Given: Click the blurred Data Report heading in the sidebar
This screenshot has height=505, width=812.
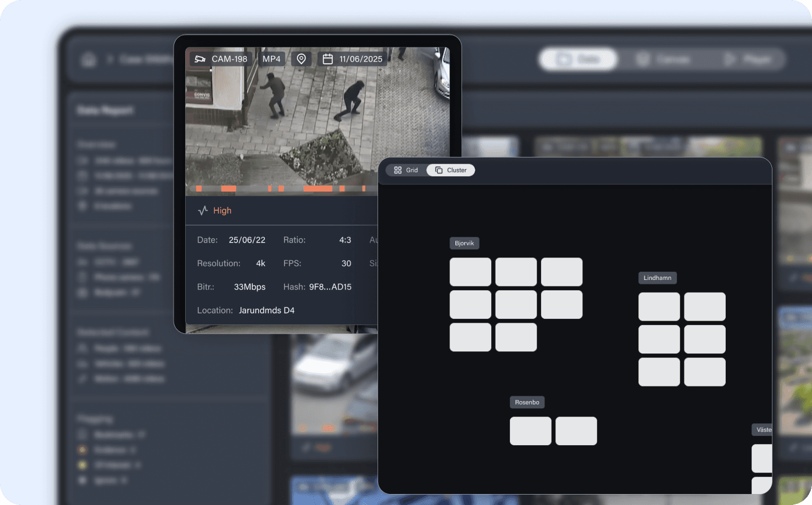Looking at the screenshot, I should coord(105,110).
